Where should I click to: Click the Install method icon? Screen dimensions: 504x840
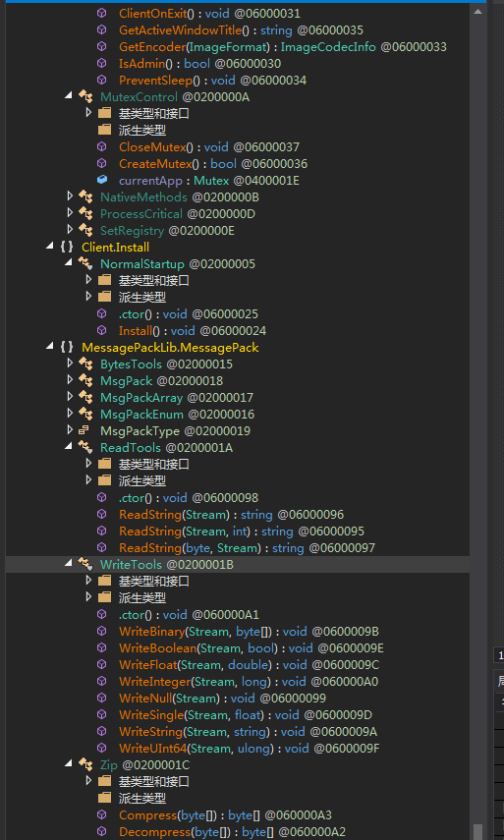point(102,330)
